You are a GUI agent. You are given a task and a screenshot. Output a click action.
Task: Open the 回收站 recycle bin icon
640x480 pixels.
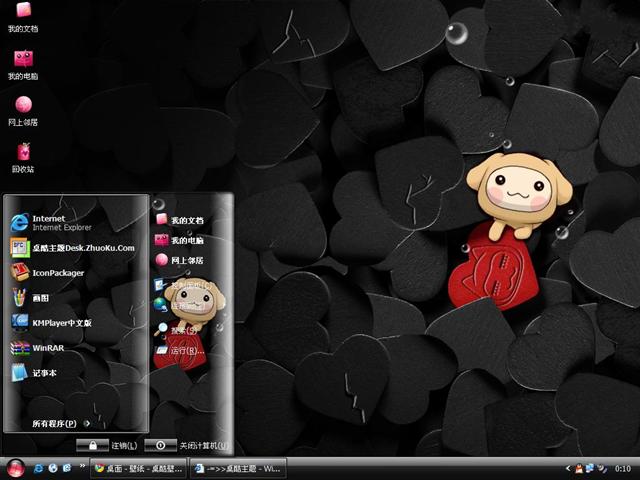point(23,158)
